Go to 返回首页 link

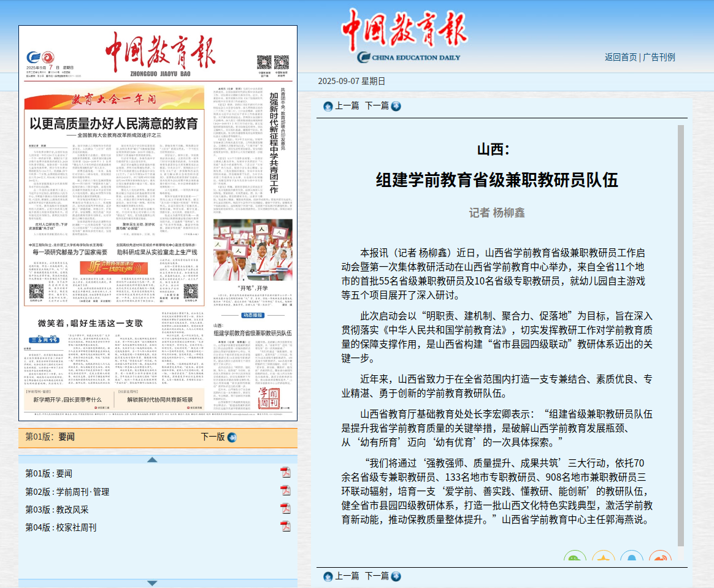pos(620,57)
